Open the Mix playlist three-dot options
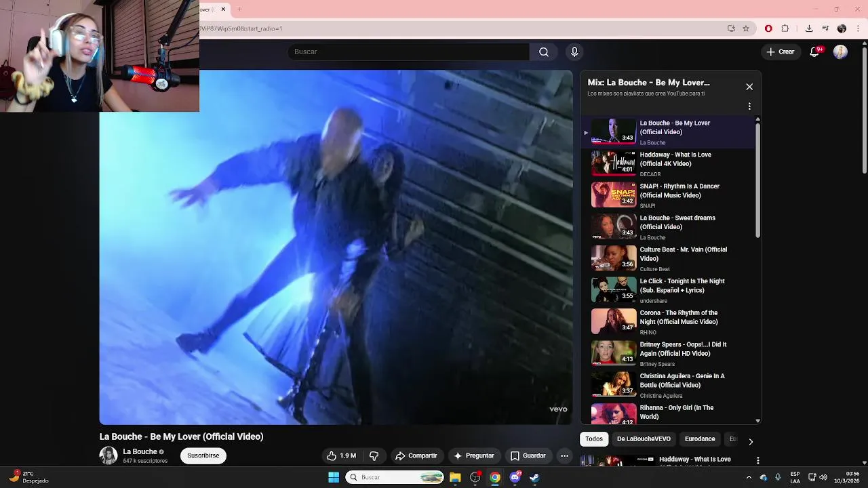The image size is (868, 488). [749, 106]
